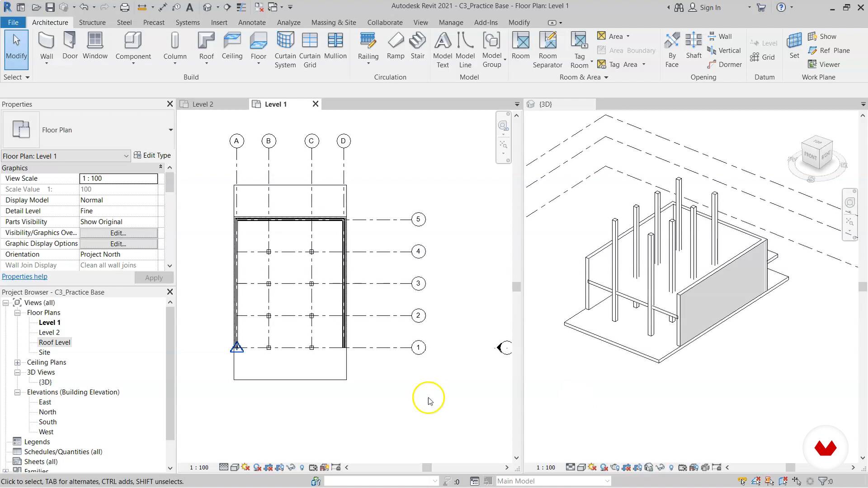Image resolution: width=868 pixels, height=488 pixels.
Task: Close the Properties palette
Action: [170, 104]
